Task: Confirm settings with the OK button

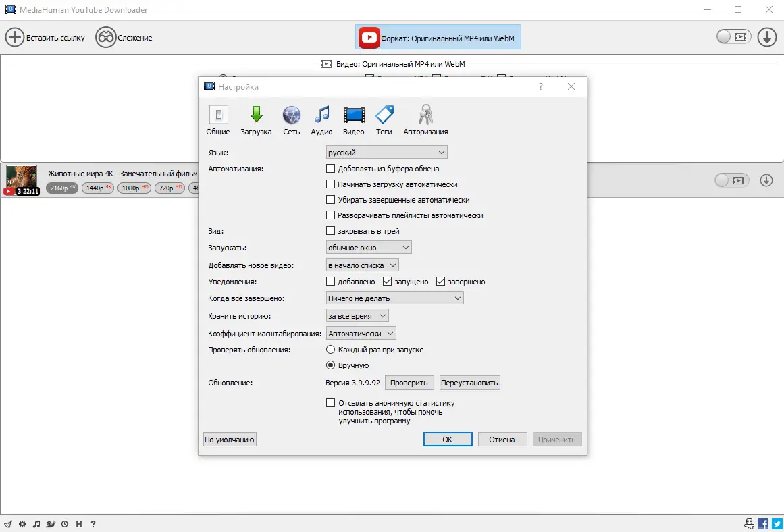Action: (x=448, y=440)
